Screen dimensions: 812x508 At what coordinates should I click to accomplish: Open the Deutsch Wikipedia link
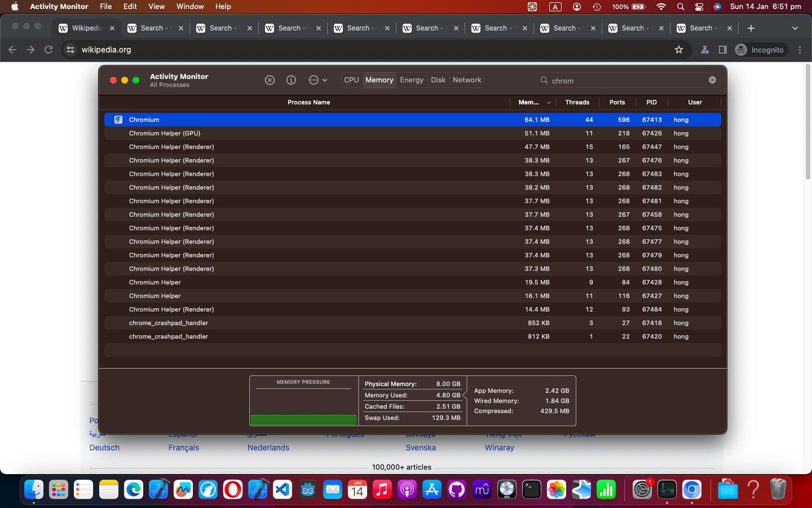click(x=104, y=448)
